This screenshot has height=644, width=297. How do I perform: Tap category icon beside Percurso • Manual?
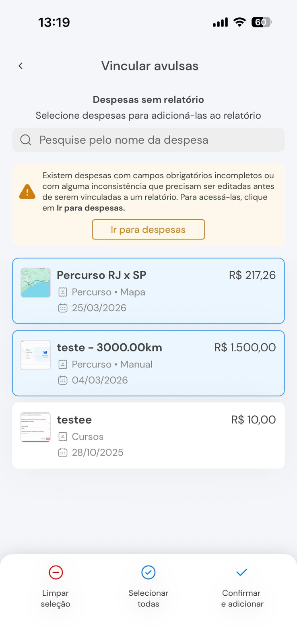point(63,364)
